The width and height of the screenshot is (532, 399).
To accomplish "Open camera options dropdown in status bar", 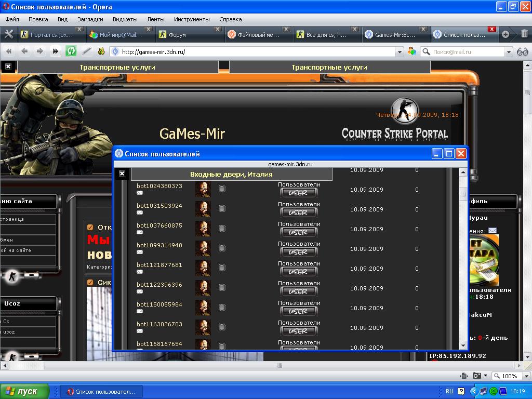I will coord(485,376).
